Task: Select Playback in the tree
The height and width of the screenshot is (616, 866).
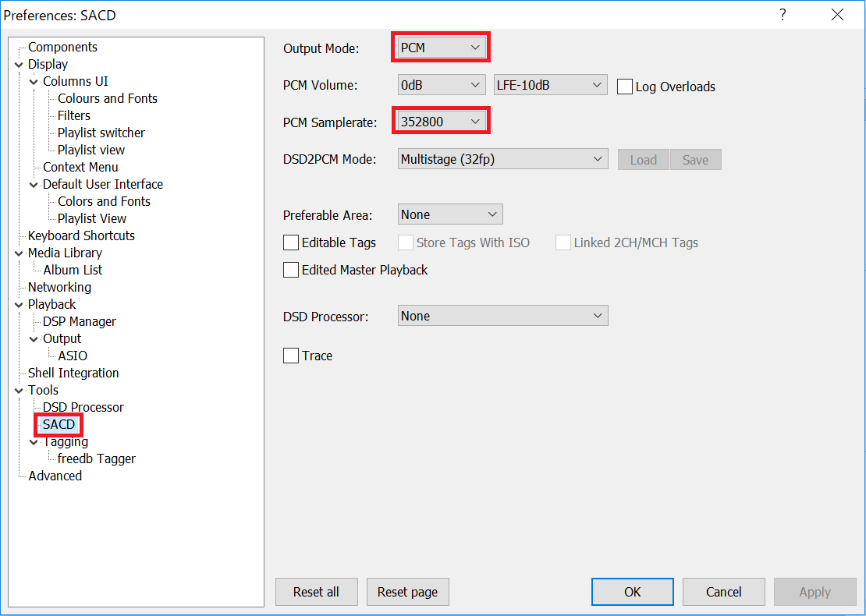Action: click(51, 303)
